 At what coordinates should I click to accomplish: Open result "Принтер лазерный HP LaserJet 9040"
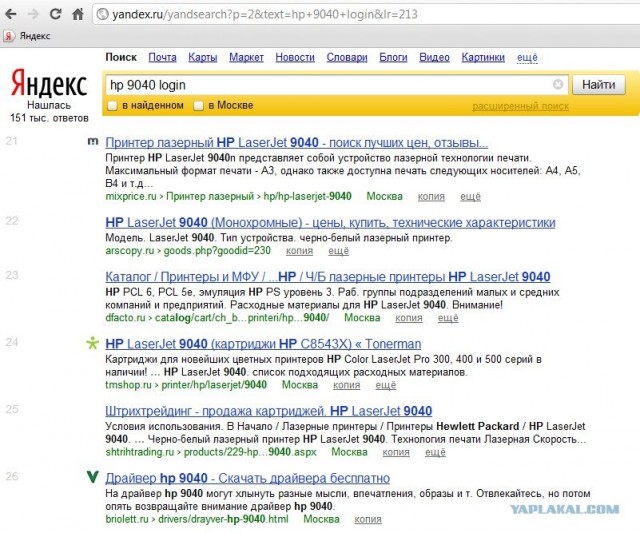pyautogui.click(x=296, y=143)
